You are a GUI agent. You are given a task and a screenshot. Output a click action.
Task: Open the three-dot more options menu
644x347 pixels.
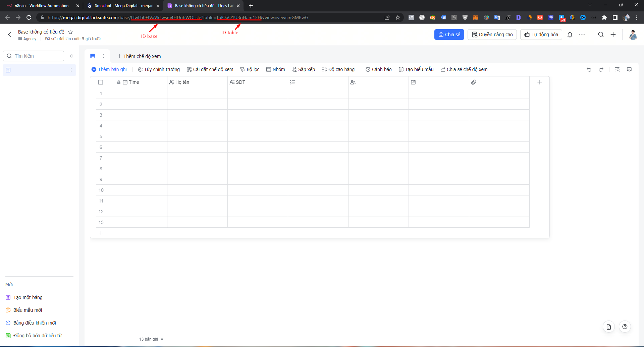click(582, 35)
